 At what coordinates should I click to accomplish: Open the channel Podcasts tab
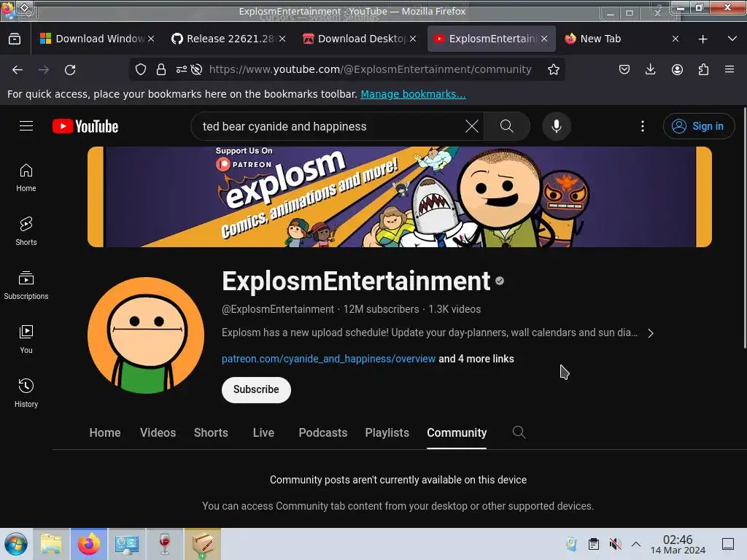[323, 433]
